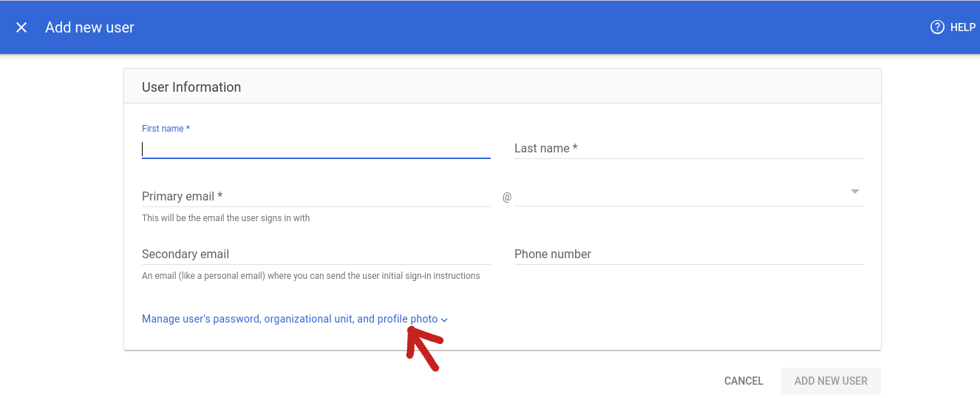Select the Primary email text field

[x=316, y=197]
